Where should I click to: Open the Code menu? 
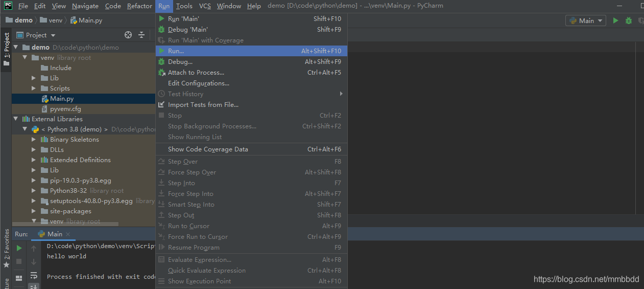pos(113,6)
